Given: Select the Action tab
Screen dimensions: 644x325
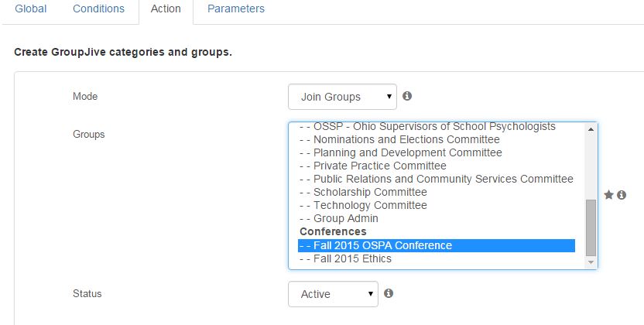Looking at the screenshot, I should pos(166,9).
